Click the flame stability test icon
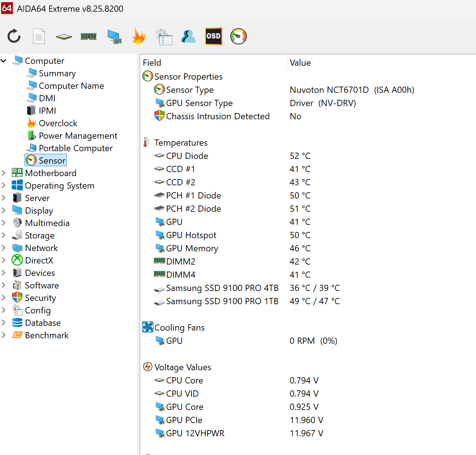 (139, 36)
